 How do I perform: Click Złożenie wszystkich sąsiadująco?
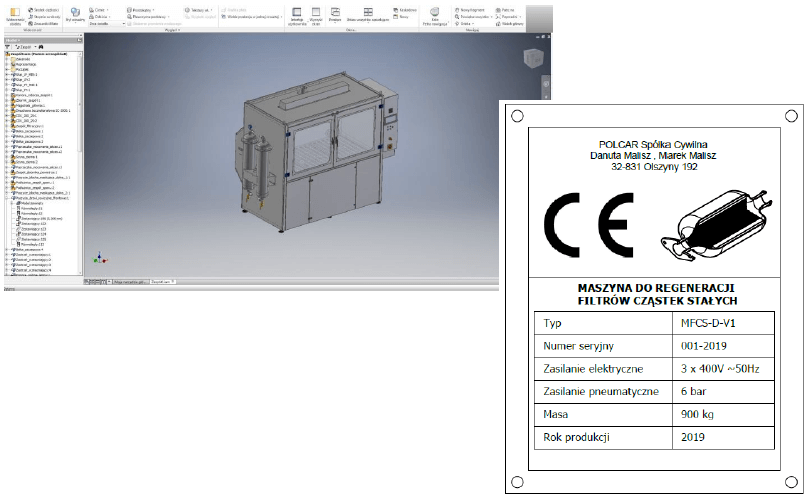click(368, 15)
